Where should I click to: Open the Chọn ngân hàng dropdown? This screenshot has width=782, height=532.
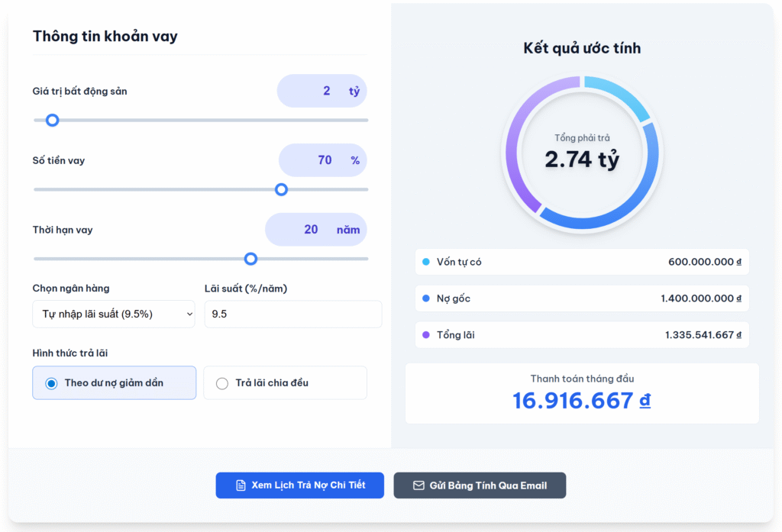[113, 314]
